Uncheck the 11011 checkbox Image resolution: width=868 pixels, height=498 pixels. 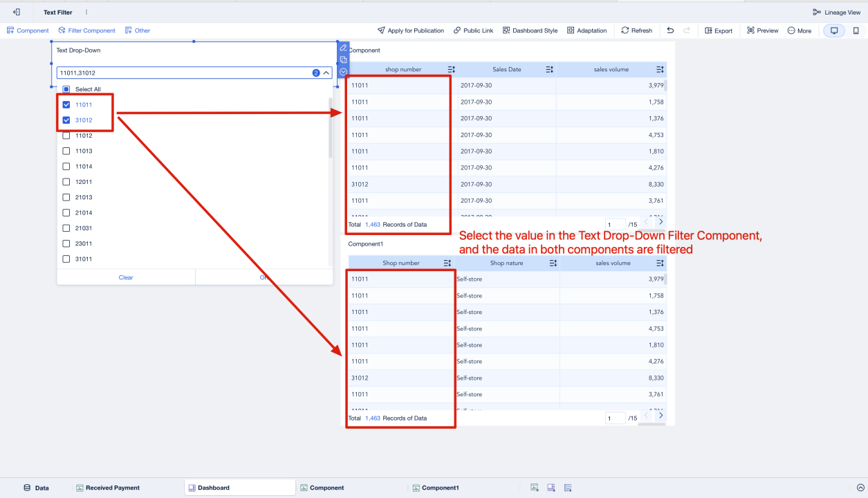(66, 104)
